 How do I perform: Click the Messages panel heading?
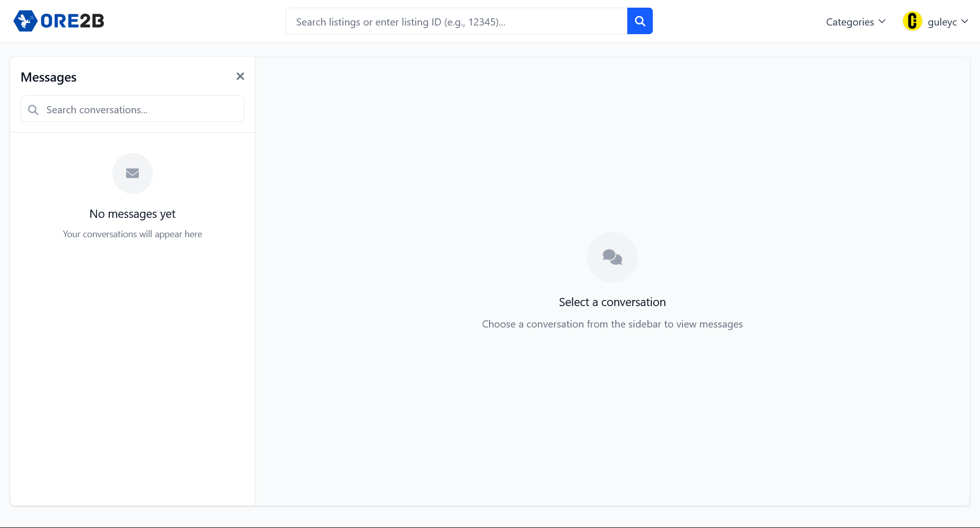48,77
